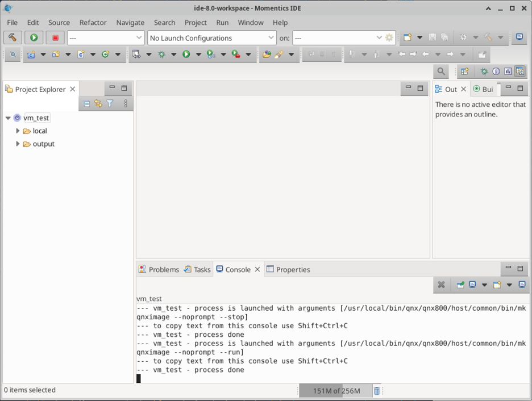Expand the output folder
Viewport: 532px width, 401px height.
pyautogui.click(x=18, y=144)
